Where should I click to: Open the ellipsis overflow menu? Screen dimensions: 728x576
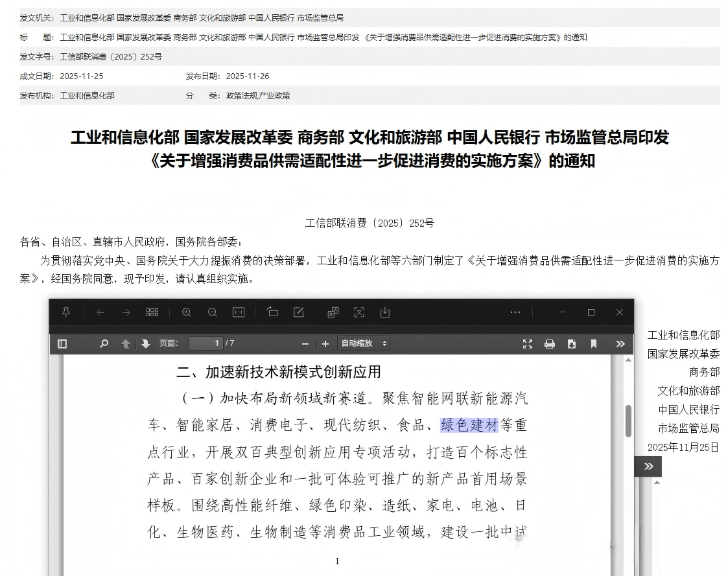click(515, 312)
